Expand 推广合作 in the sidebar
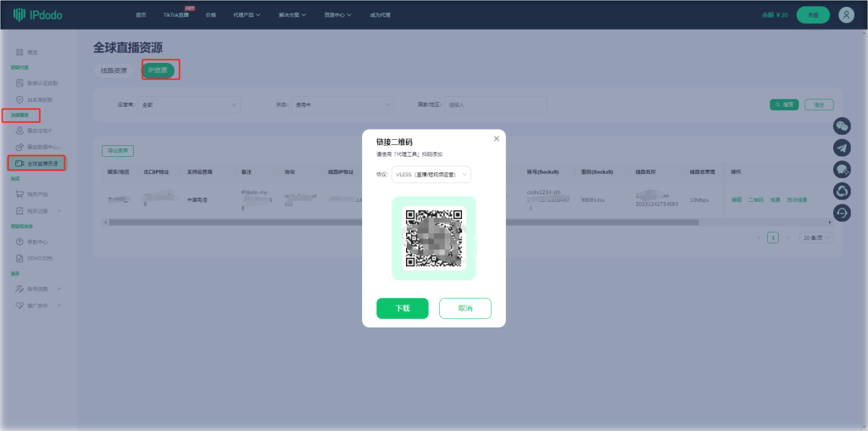Viewport: 868px width, 431px height. (x=38, y=305)
